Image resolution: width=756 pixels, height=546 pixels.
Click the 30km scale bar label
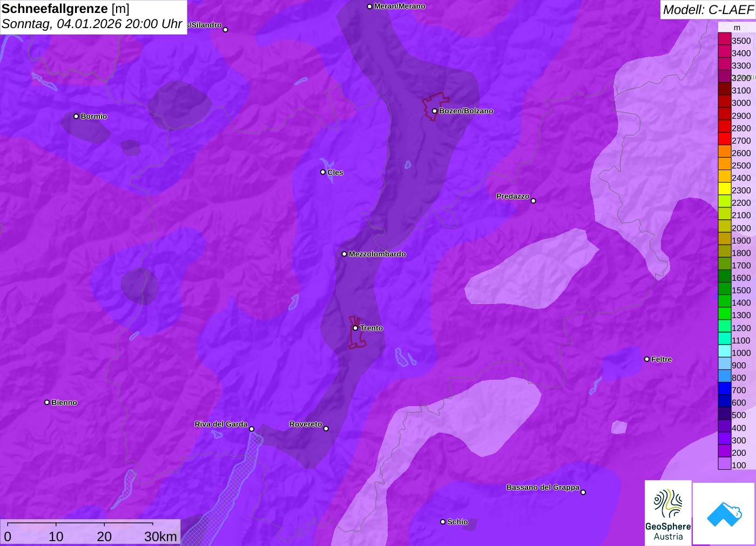coord(160,536)
